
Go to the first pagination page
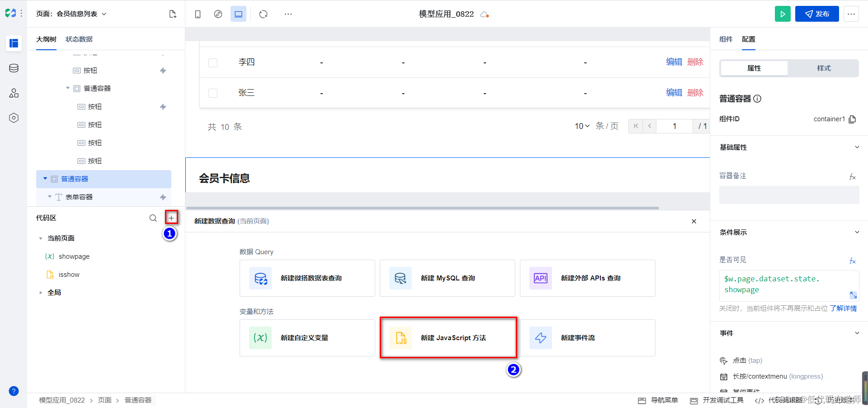tap(636, 126)
